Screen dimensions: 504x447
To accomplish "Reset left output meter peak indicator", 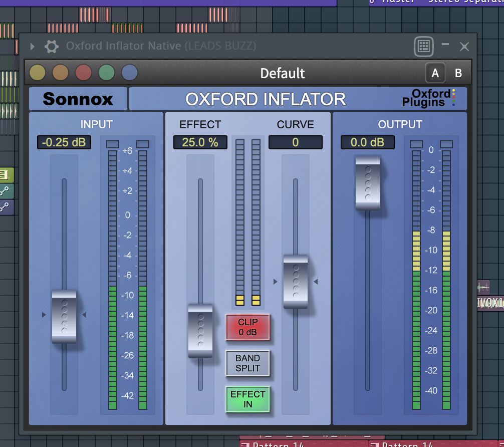I will click(x=416, y=144).
